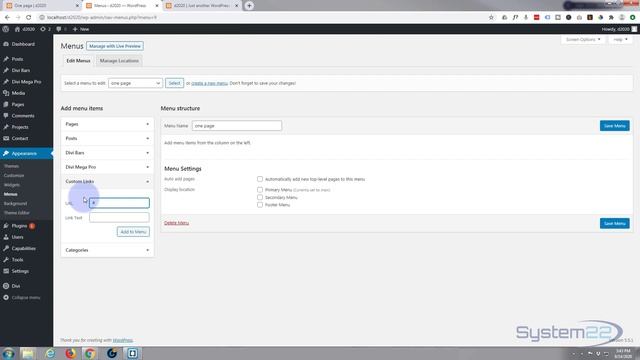Open File Explorer from the taskbar
Screen dimensions: 640x360
tap(28, 353)
